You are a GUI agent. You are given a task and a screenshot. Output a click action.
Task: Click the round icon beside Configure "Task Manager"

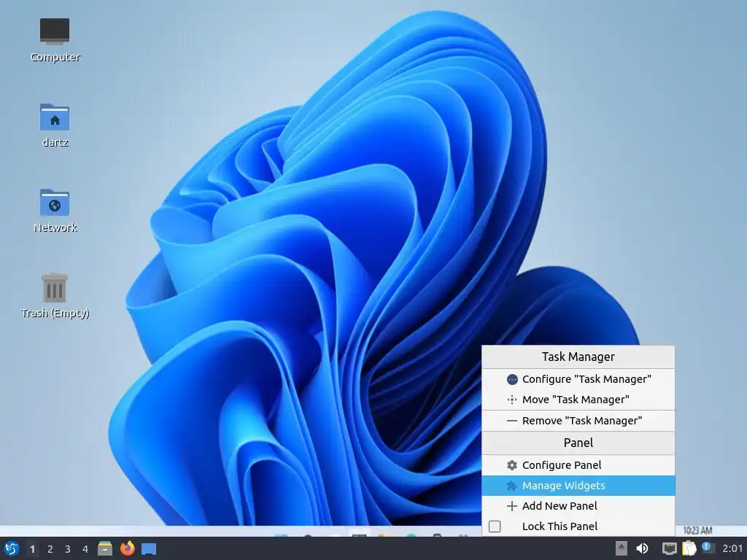tap(511, 379)
